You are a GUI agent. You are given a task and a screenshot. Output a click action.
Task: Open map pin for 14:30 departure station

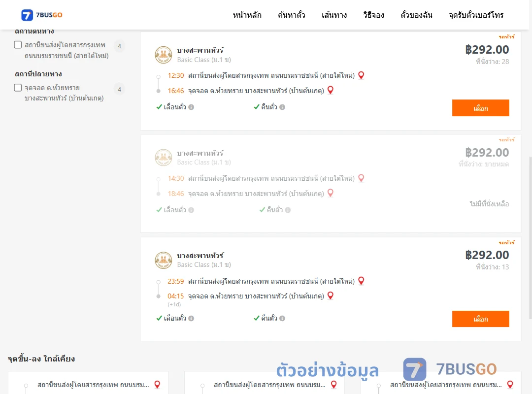pyautogui.click(x=362, y=178)
